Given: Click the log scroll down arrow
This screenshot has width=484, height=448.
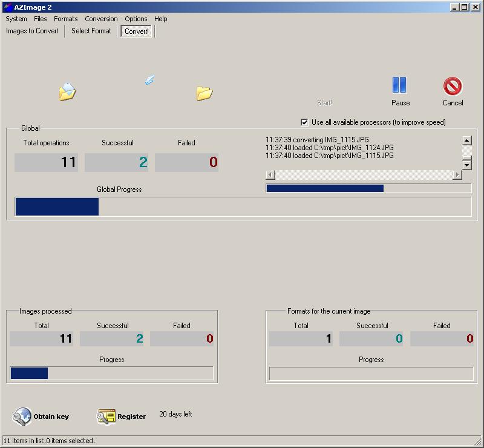Looking at the screenshot, I should [466, 165].
